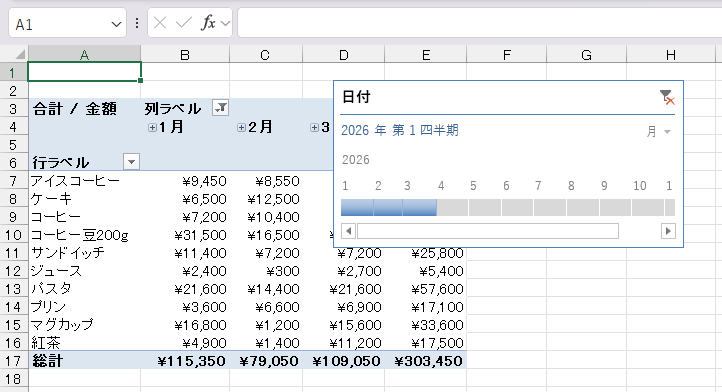This screenshot has width=722, height=392.
Task: Click the formula bar options dots
Action: click(x=137, y=23)
